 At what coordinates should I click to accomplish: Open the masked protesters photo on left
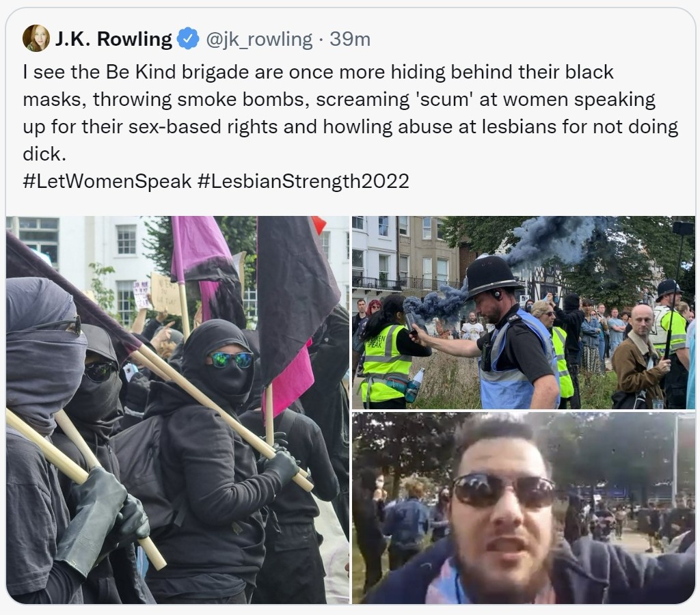pyautogui.click(x=177, y=410)
